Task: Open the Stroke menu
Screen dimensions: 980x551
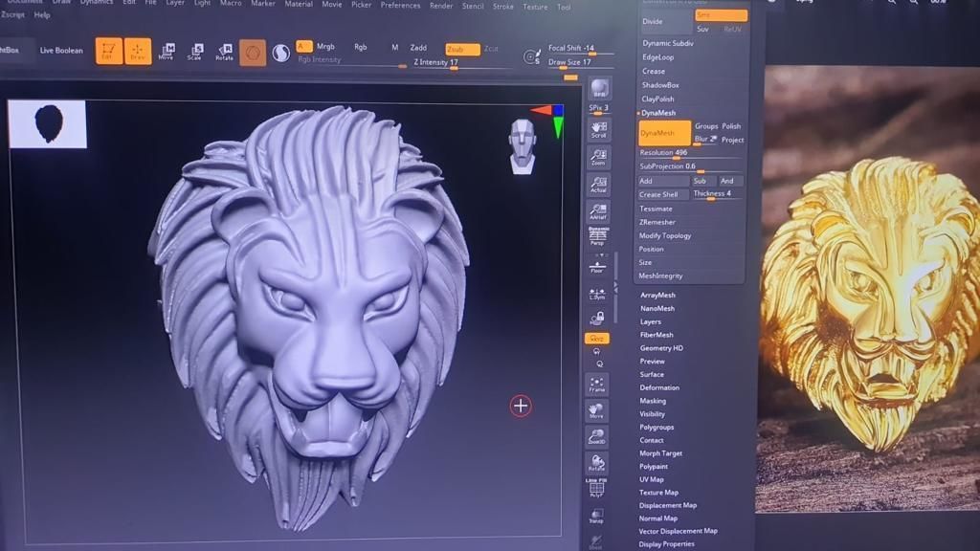Action: point(503,7)
